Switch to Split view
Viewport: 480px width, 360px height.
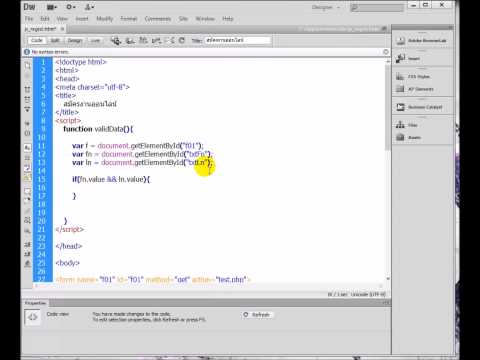[x=55, y=40]
